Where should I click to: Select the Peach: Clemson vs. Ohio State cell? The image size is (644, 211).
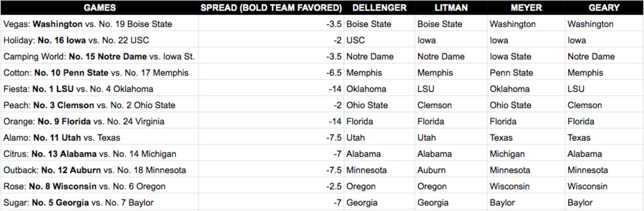pos(100,105)
